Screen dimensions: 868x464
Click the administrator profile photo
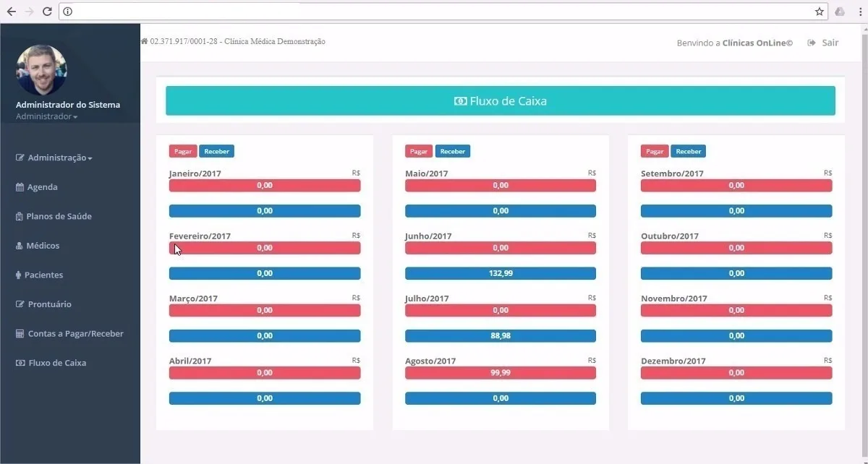click(41, 70)
